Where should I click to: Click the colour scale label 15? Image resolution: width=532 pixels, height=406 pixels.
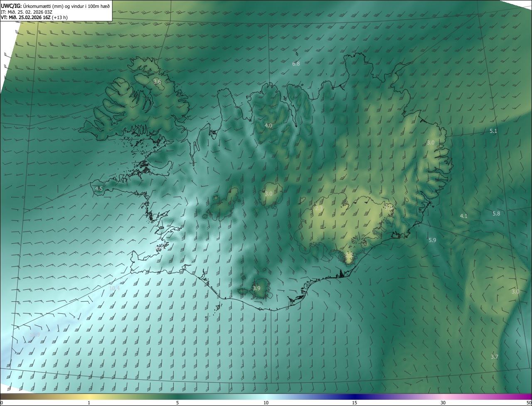(x=355, y=403)
